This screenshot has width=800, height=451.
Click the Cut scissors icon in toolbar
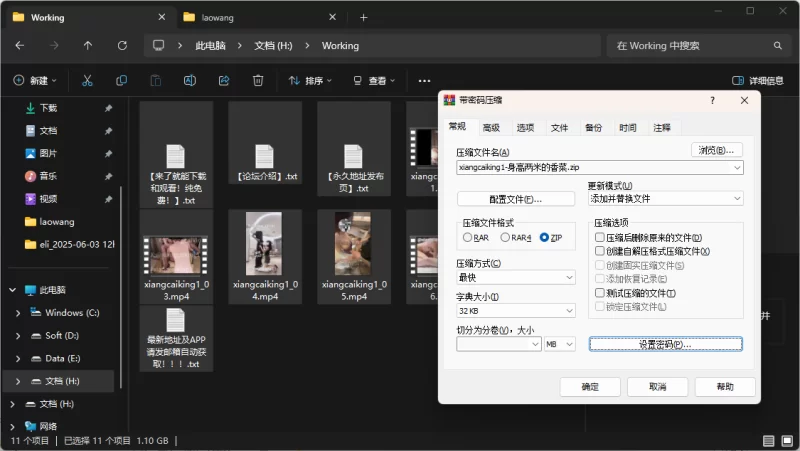[x=87, y=80]
